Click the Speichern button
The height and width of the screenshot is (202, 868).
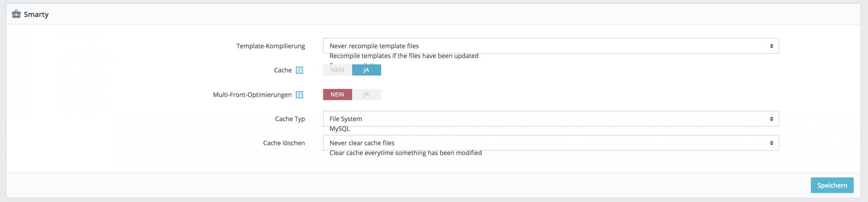[832, 185]
